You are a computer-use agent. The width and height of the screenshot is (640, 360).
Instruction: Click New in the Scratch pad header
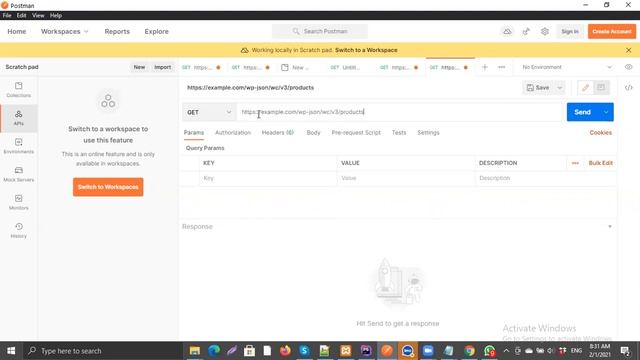pyautogui.click(x=139, y=67)
